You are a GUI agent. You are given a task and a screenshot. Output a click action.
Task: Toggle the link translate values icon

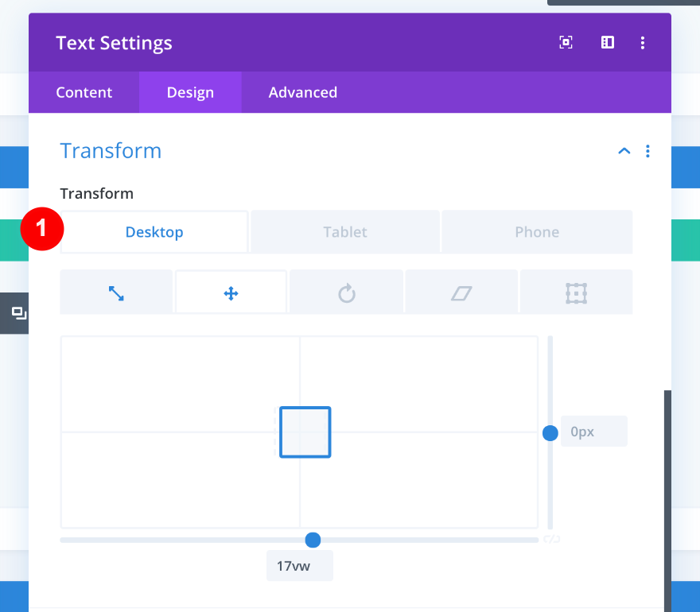click(551, 540)
